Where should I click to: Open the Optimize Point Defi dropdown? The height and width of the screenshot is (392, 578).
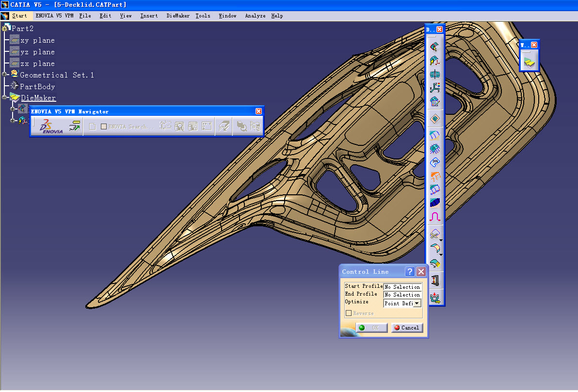pyautogui.click(x=417, y=303)
